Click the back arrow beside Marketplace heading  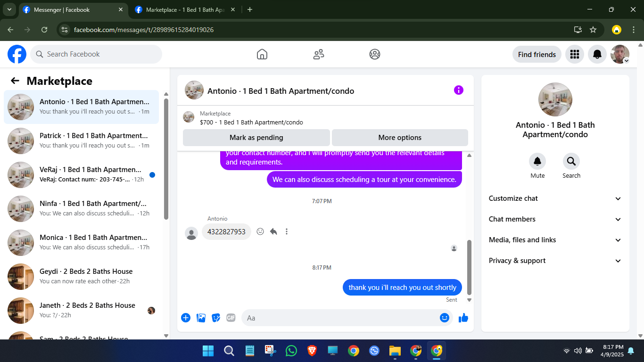(x=15, y=81)
